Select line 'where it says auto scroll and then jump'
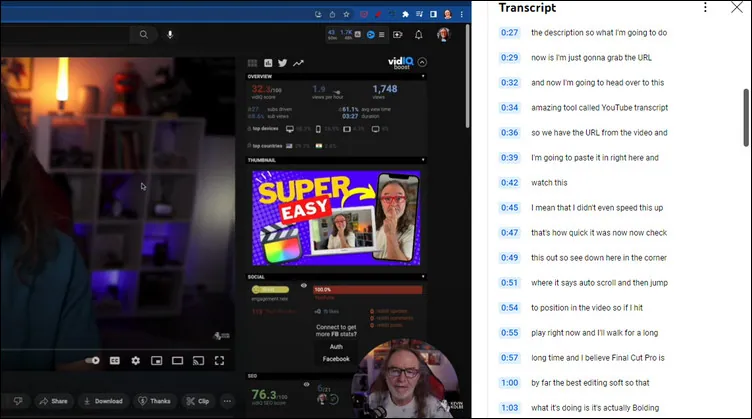This screenshot has height=419, width=752. pyautogui.click(x=599, y=283)
